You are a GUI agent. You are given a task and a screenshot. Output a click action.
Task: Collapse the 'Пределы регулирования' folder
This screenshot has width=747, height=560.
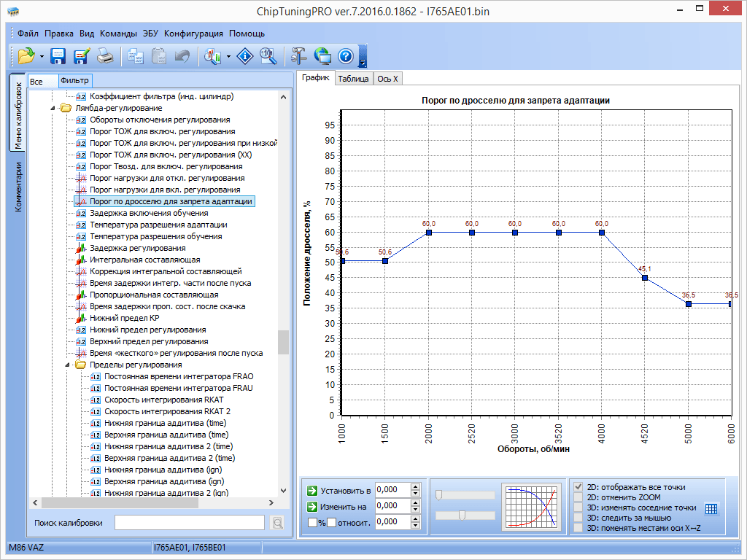tap(68, 365)
